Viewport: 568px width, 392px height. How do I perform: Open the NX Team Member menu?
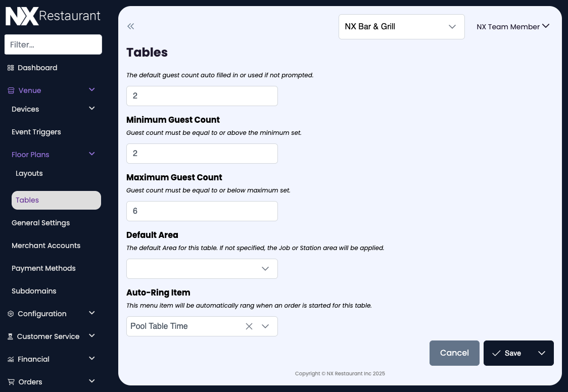[513, 27]
